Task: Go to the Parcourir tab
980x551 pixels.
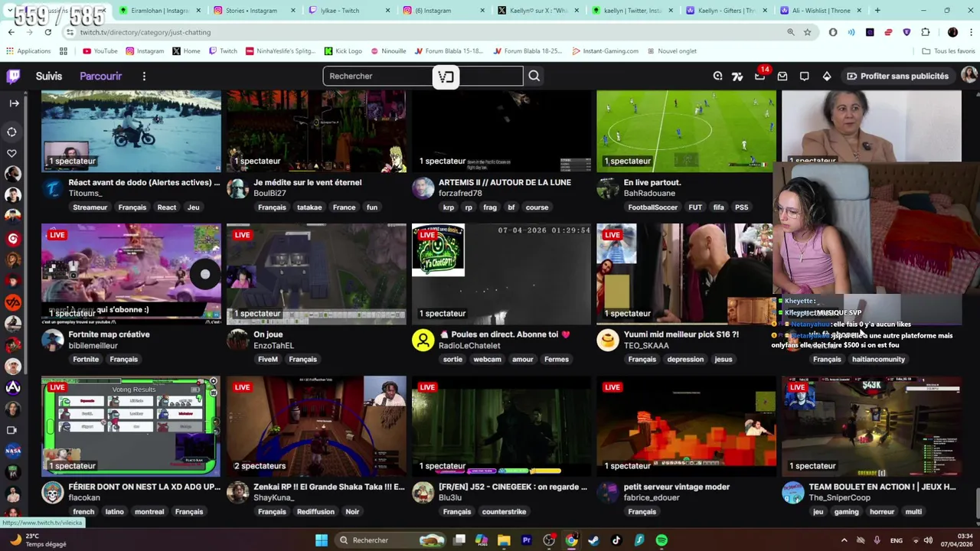Action: pos(100,76)
